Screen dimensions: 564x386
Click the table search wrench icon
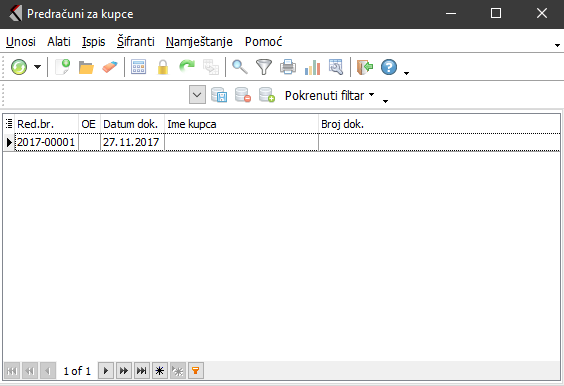point(336,67)
